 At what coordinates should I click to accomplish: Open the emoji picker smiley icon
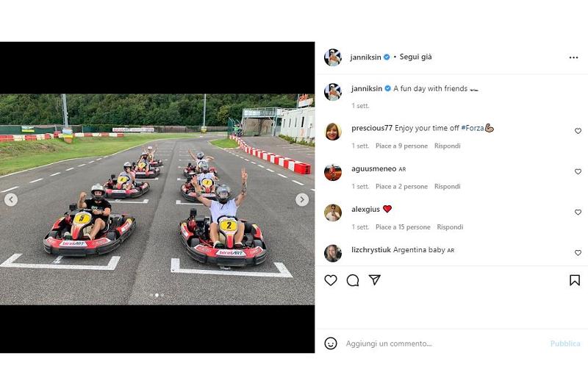coord(330,343)
